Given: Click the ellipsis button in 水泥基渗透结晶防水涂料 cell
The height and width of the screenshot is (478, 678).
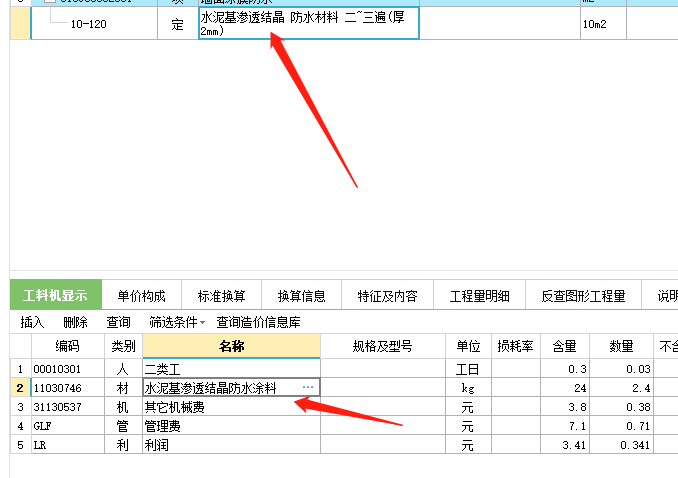Looking at the screenshot, I should click(308, 387).
